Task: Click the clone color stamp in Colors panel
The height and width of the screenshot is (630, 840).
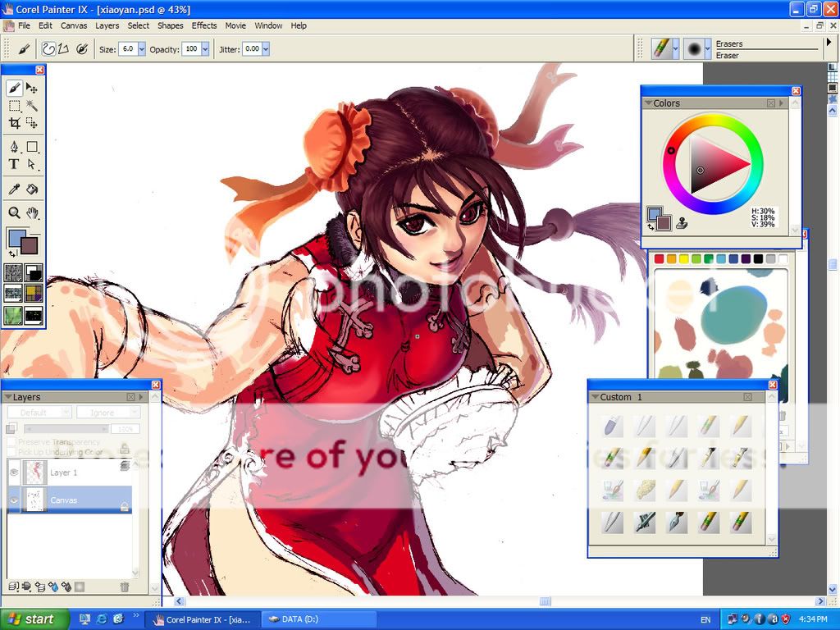Action: [682, 222]
